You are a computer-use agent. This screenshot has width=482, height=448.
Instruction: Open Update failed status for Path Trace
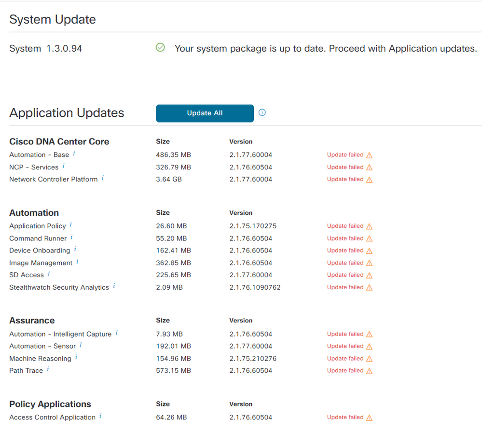(345, 370)
